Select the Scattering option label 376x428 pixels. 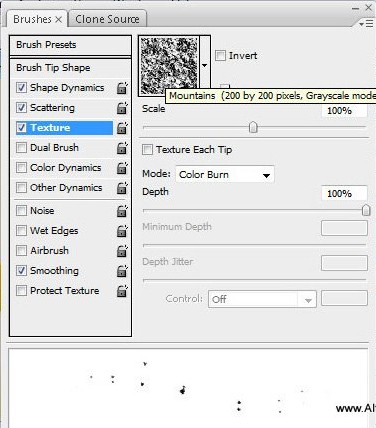click(x=52, y=108)
